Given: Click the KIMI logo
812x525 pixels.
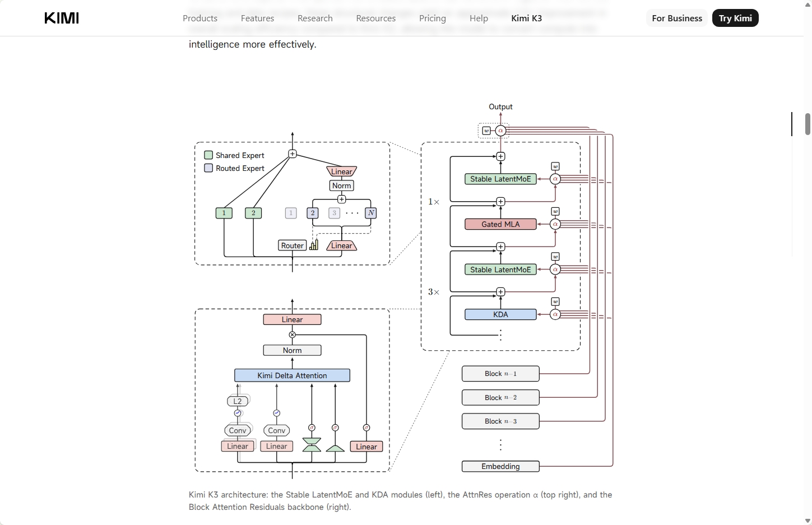Looking at the screenshot, I should (x=62, y=18).
